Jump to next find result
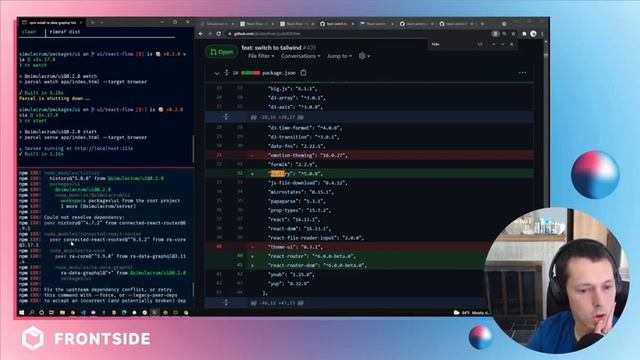640x360 pixels. (x=502, y=44)
